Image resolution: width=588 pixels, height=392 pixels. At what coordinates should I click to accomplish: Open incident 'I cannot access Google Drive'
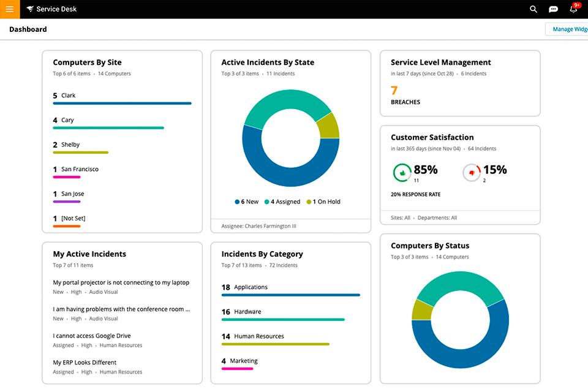coord(92,336)
